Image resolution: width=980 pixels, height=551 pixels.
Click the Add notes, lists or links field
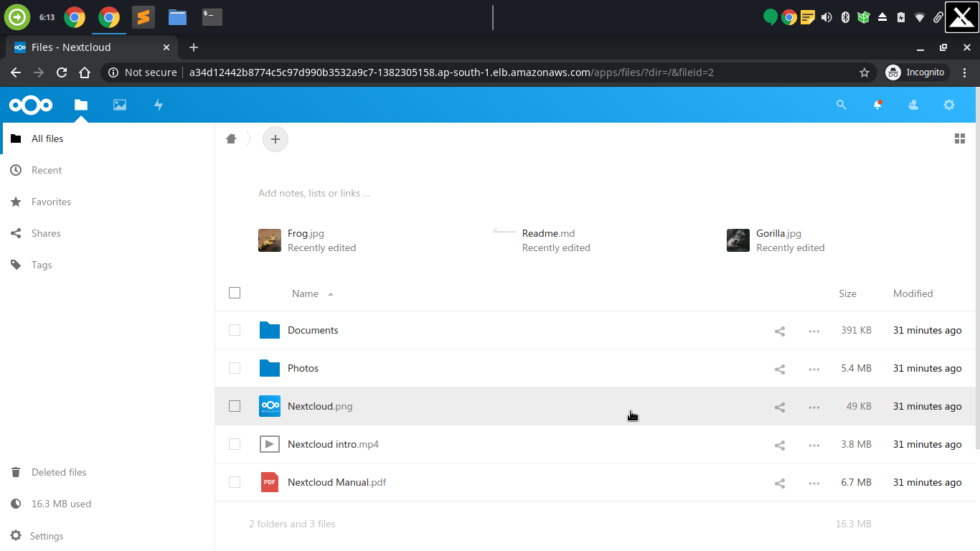click(314, 193)
